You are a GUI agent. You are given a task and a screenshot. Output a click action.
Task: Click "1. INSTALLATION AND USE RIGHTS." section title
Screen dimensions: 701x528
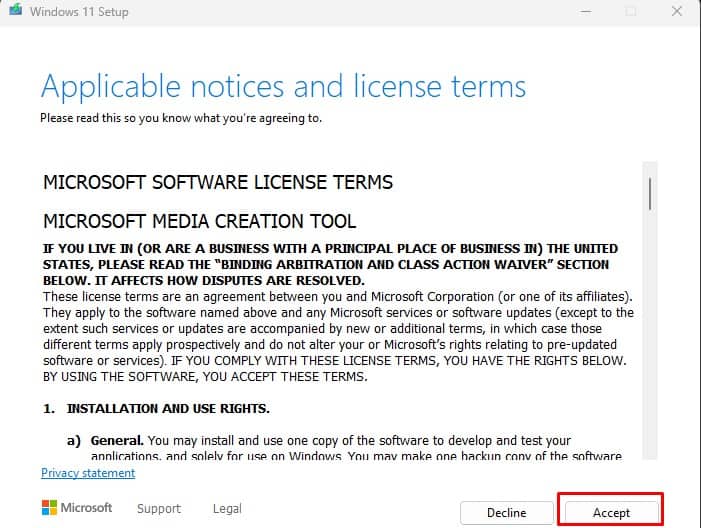click(156, 409)
